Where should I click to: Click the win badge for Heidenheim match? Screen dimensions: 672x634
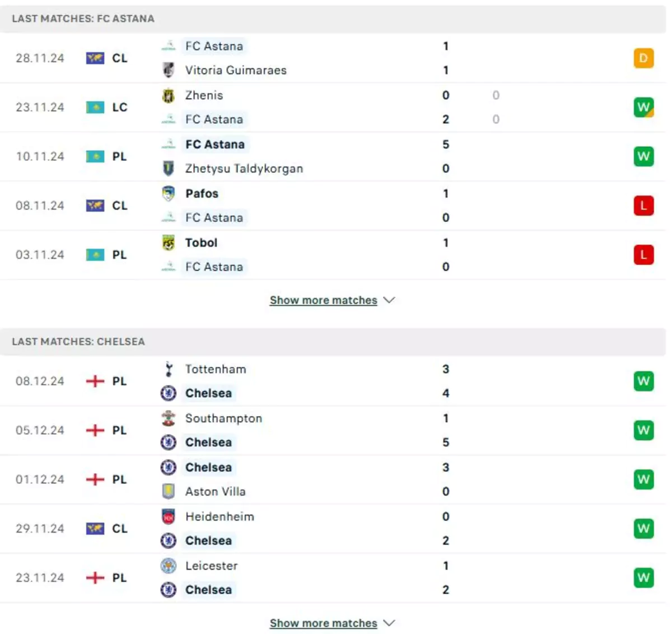point(643,528)
